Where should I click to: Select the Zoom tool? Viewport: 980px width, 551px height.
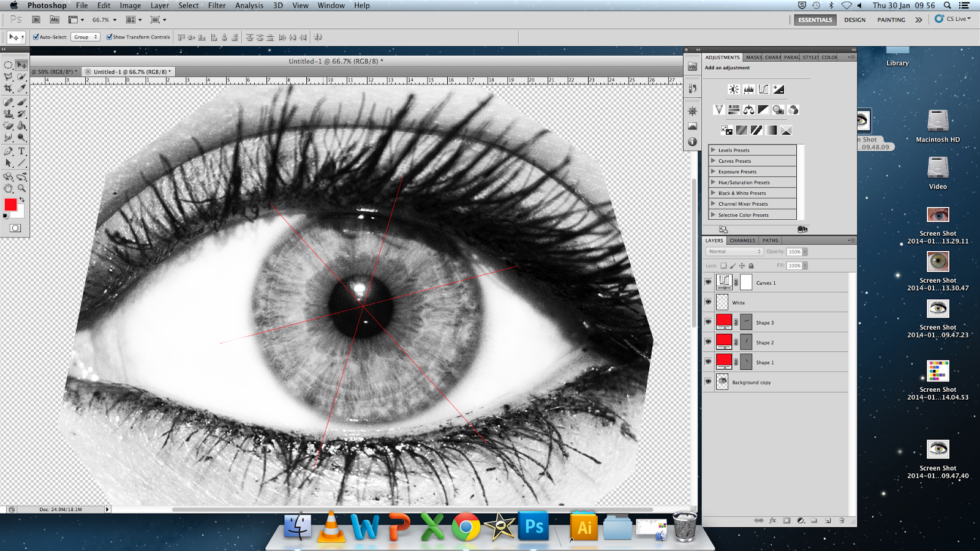point(23,189)
